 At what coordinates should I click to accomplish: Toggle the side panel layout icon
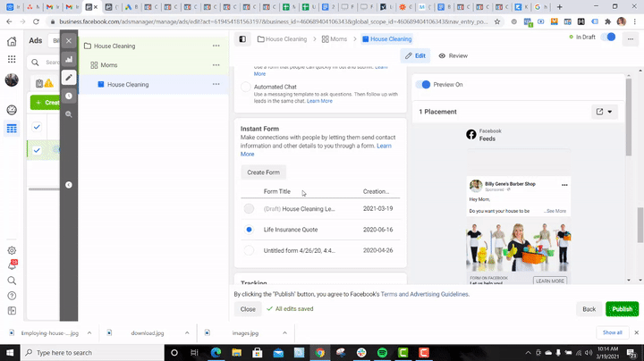click(x=243, y=39)
